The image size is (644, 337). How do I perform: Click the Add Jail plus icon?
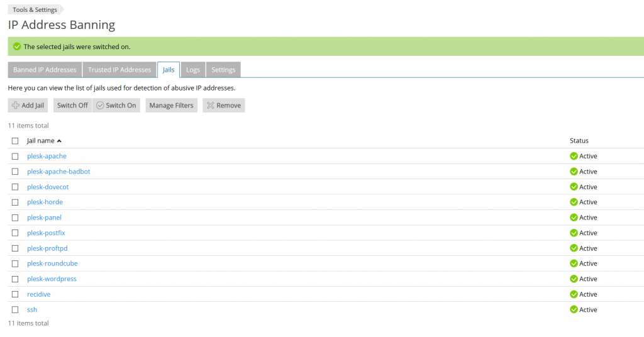pyautogui.click(x=16, y=106)
